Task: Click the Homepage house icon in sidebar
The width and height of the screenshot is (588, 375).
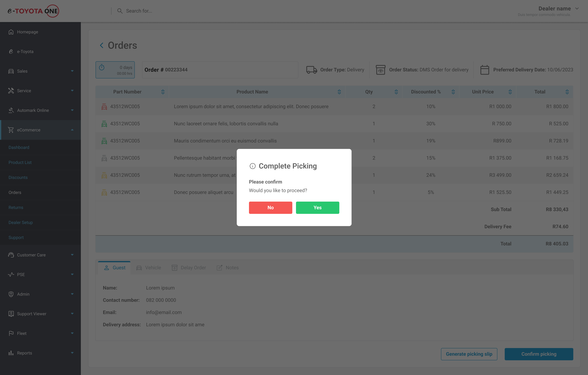Action: pos(11,32)
